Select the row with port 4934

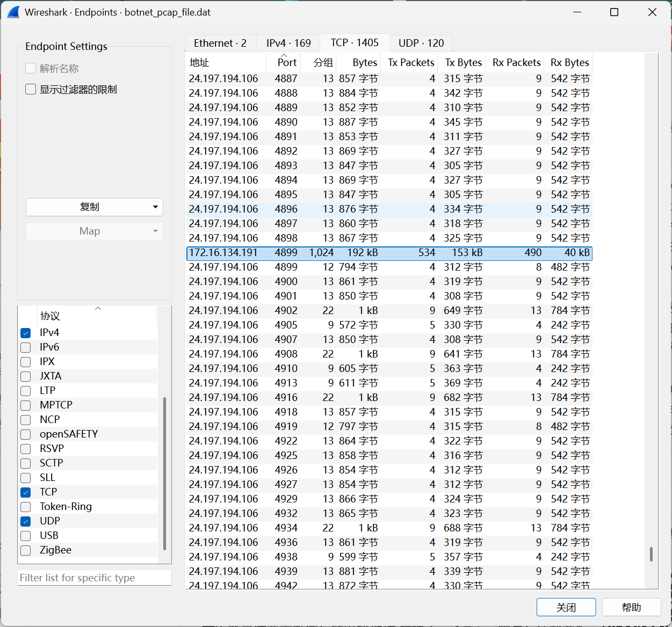coord(389,528)
